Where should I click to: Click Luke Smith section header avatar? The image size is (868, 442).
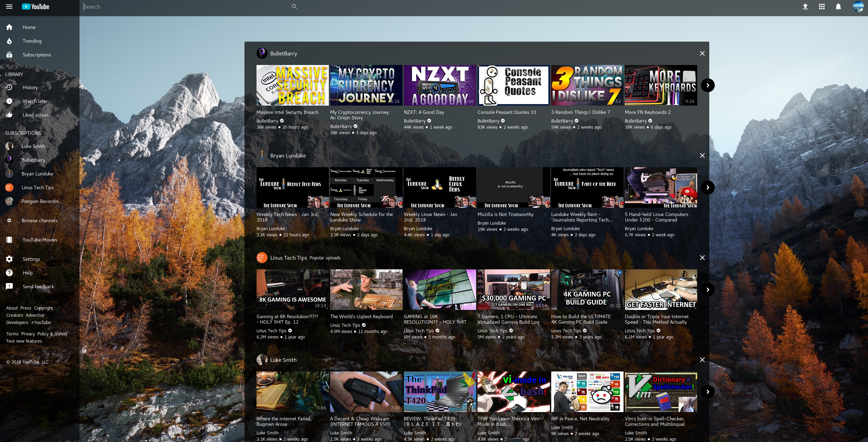click(x=262, y=360)
